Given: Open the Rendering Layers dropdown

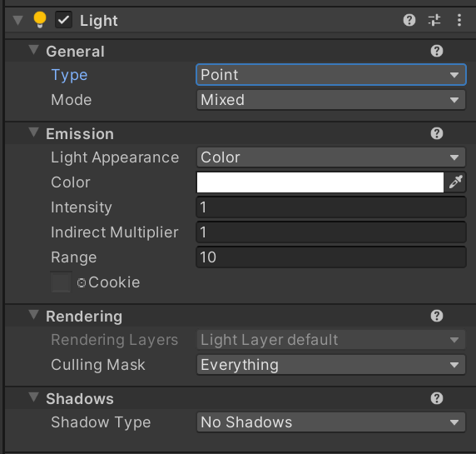Looking at the screenshot, I should coord(331,340).
